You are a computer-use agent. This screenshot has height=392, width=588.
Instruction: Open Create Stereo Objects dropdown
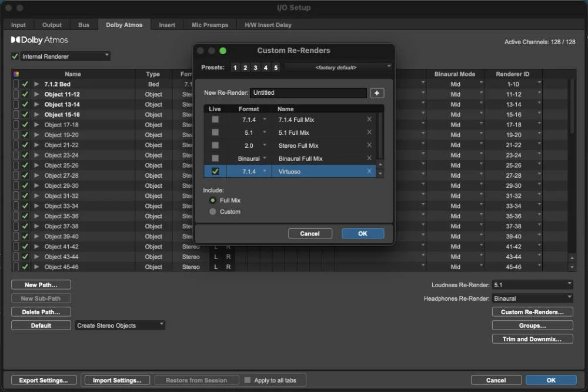[120, 325]
